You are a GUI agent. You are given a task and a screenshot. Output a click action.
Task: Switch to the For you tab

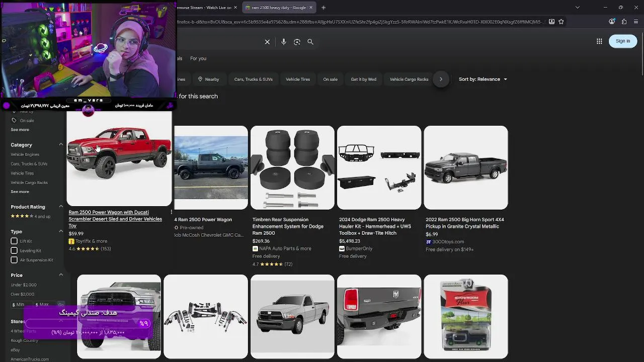[x=198, y=58]
